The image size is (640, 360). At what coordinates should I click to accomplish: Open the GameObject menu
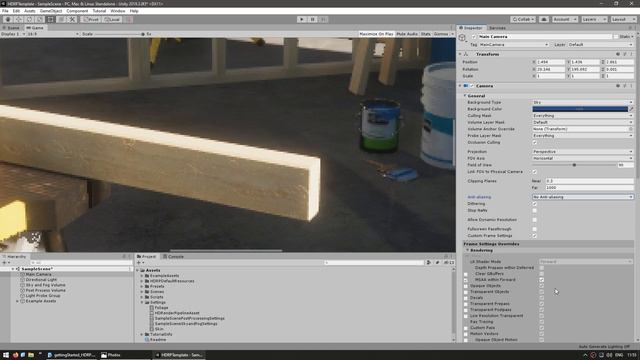click(51, 11)
